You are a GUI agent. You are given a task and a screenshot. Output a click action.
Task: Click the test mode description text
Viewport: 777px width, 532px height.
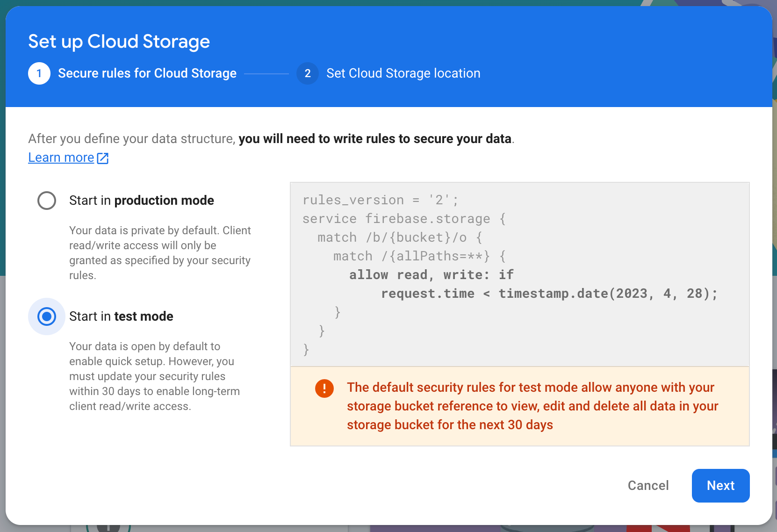coord(154,376)
